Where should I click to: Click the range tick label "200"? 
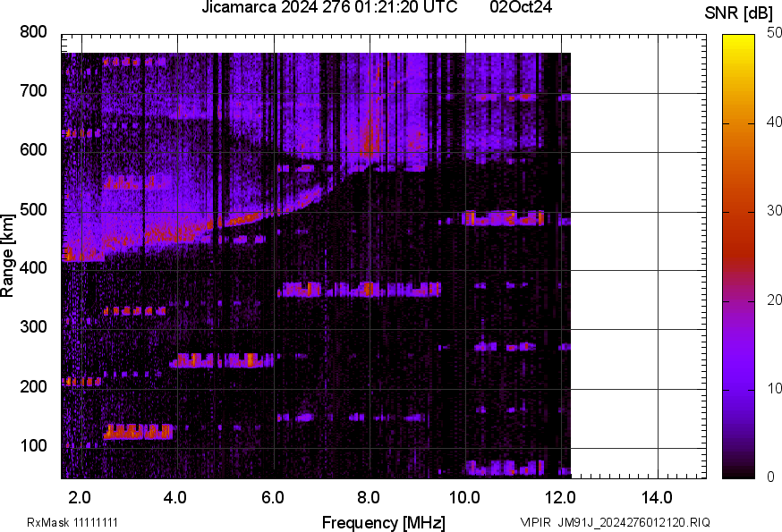33,386
